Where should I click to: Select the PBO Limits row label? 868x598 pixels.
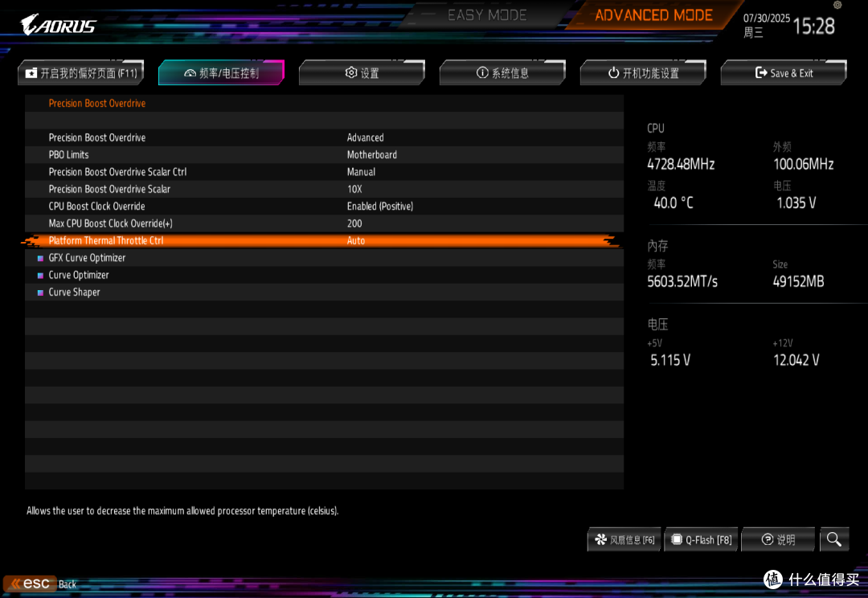(x=68, y=154)
